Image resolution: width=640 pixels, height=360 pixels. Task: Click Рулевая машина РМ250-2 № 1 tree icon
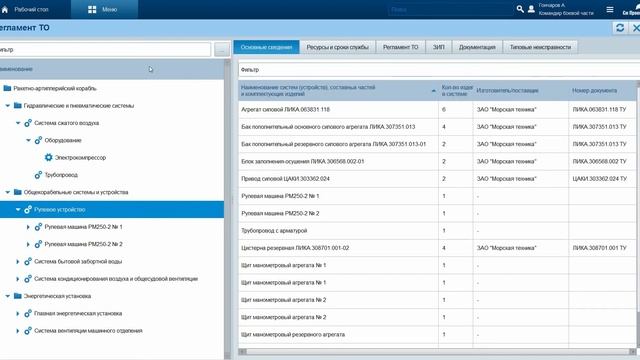pos(38,227)
